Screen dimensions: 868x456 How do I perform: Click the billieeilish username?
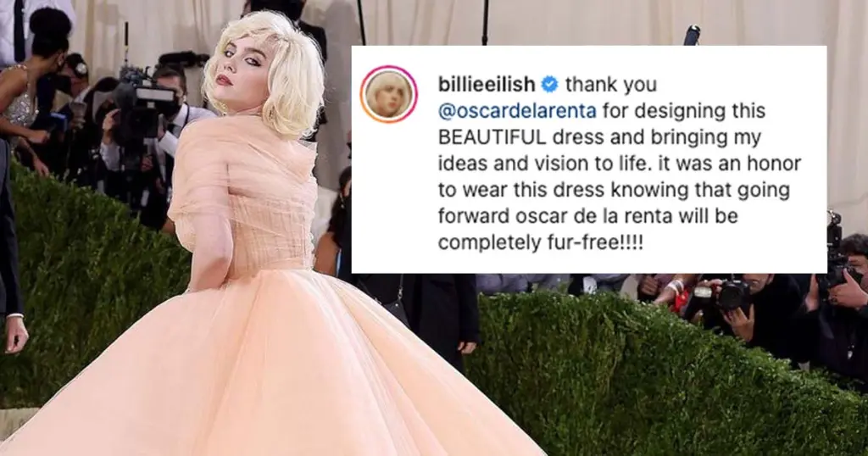(487, 84)
